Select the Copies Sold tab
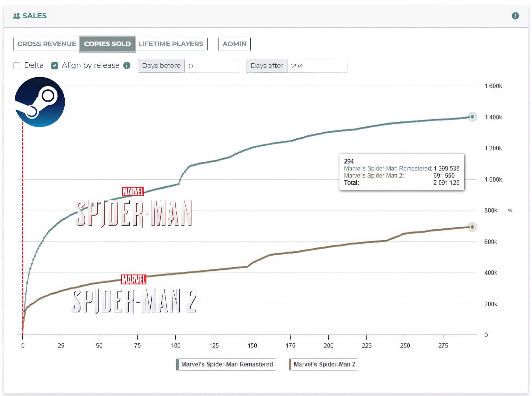 [x=107, y=44]
